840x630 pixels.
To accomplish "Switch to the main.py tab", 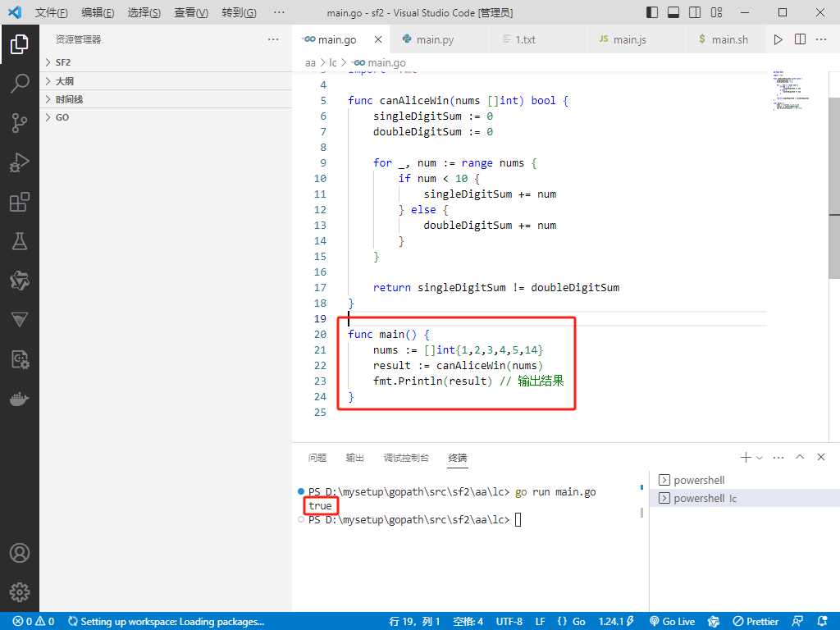I will (x=440, y=39).
